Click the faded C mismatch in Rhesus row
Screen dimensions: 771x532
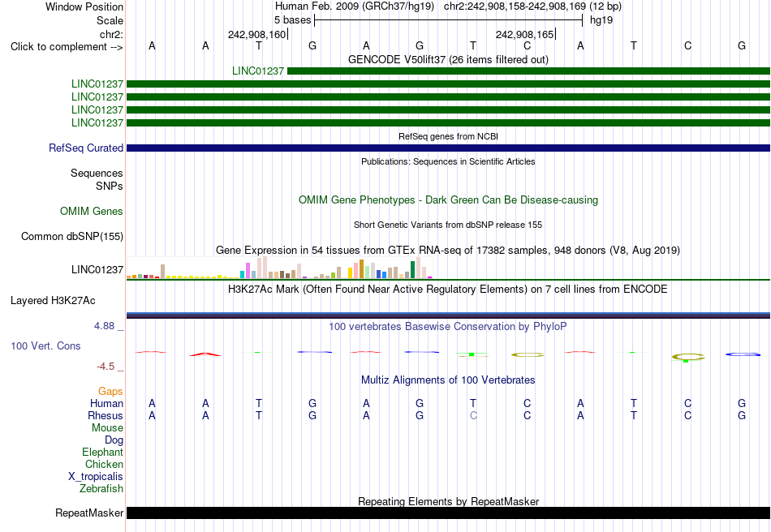pos(473,415)
